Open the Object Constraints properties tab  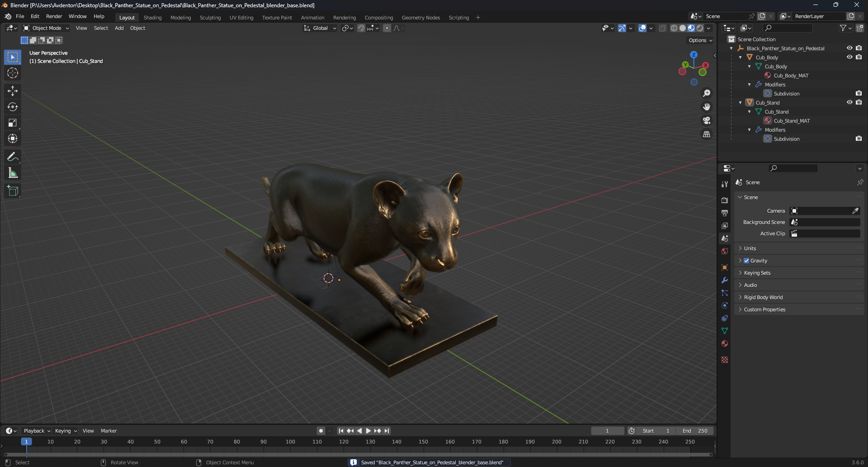(725, 318)
